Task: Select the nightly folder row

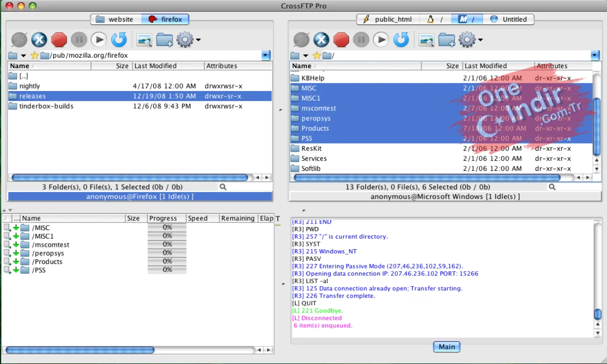Action: click(x=140, y=86)
